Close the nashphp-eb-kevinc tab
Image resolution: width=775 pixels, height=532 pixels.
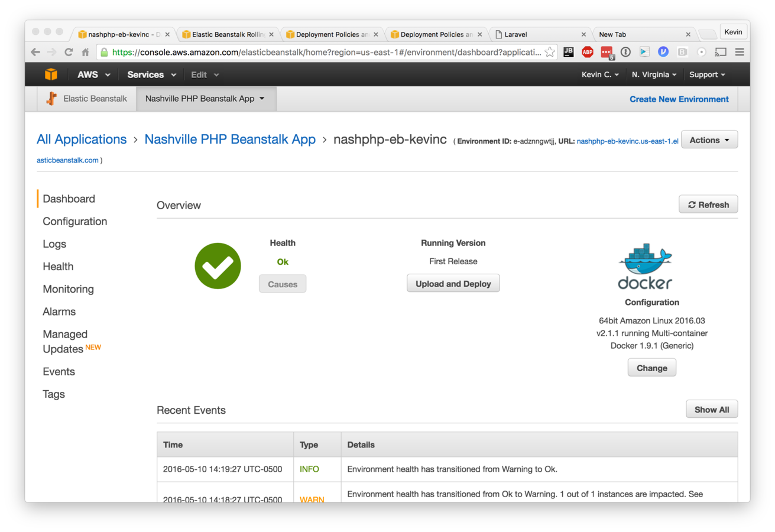point(167,34)
